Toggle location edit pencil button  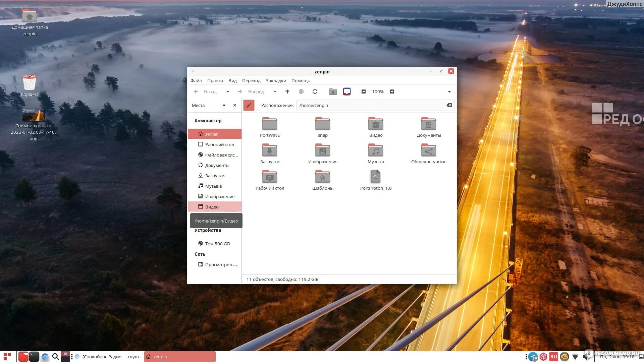[x=249, y=105]
